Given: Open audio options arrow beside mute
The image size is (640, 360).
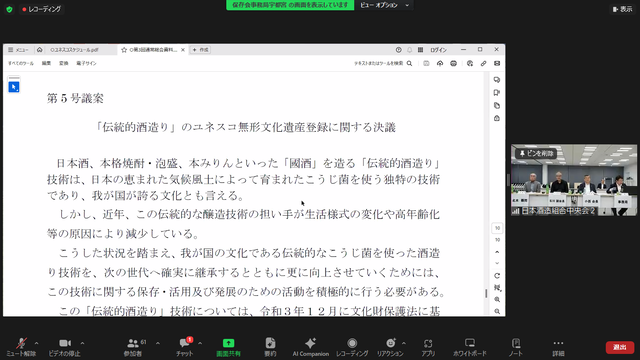Looking at the screenshot, I should tap(37, 343).
